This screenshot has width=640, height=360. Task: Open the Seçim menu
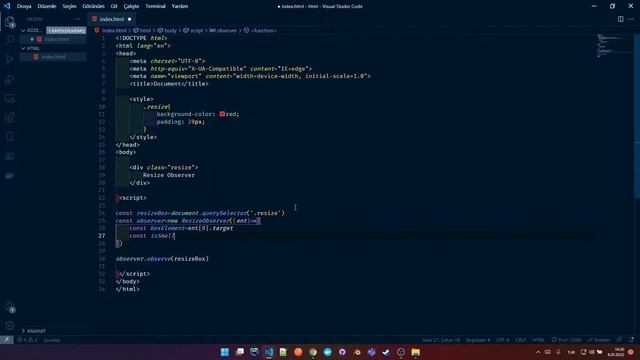click(x=69, y=6)
